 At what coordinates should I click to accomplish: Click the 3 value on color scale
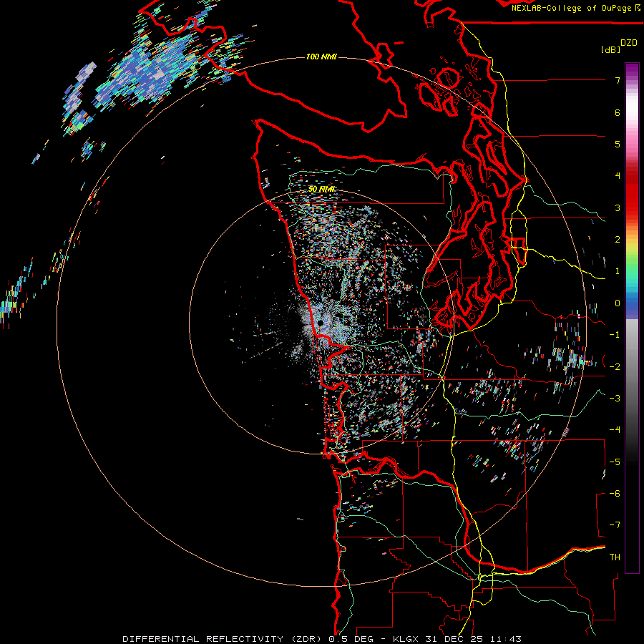[x=618, y=208]
